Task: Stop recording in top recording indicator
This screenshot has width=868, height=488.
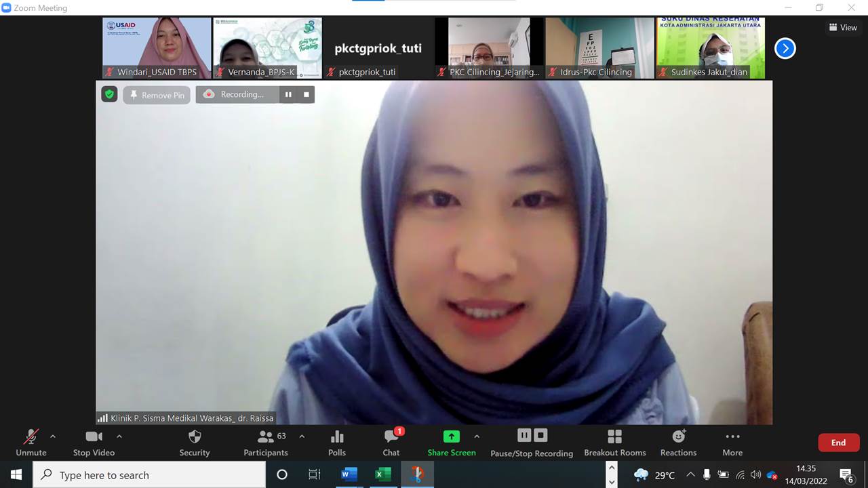Action: (306, 95)
